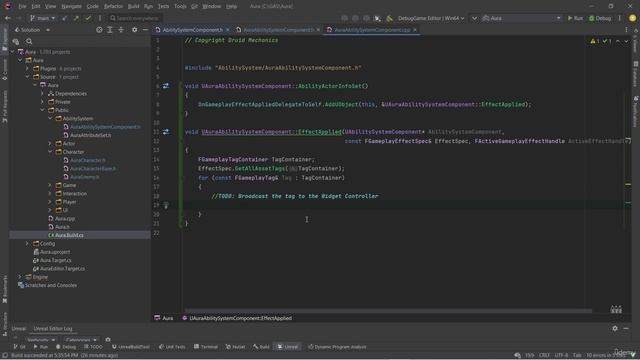Viewport: 640px width, 360px height.
Task: Open the Solution panel settings gear
Action: point(134,30)
